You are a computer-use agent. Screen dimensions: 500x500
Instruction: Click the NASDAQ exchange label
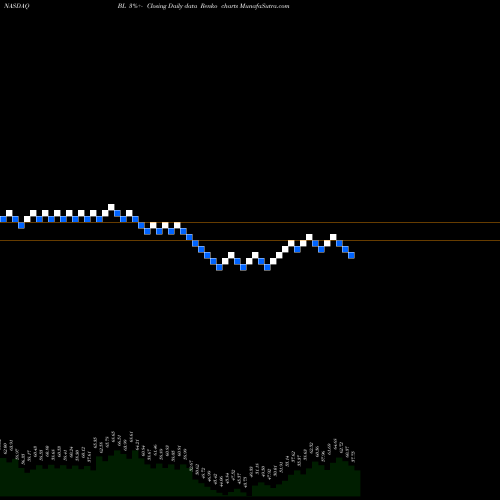pyautogui.click(x=17, y=6)
